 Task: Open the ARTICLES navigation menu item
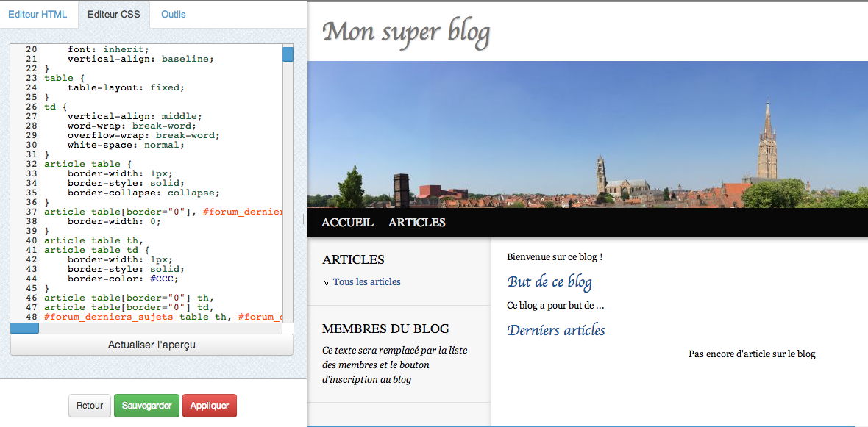click(x=417, y=223)
